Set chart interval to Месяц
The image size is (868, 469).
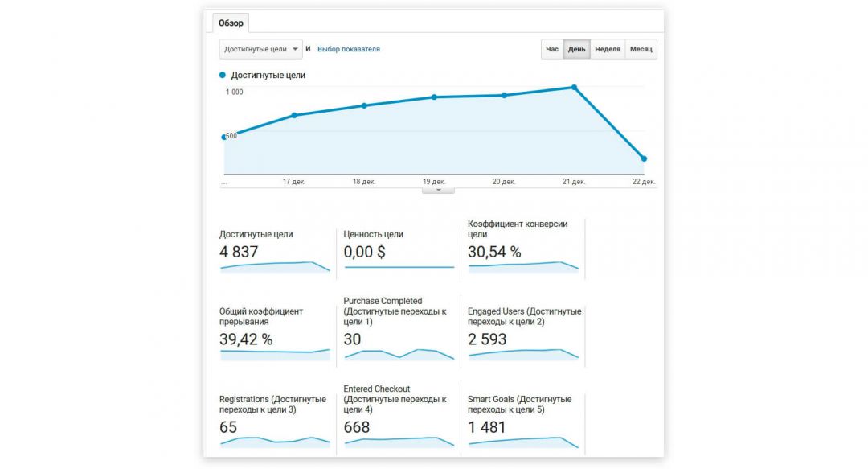pyautogui.click(x=641, y=49)
